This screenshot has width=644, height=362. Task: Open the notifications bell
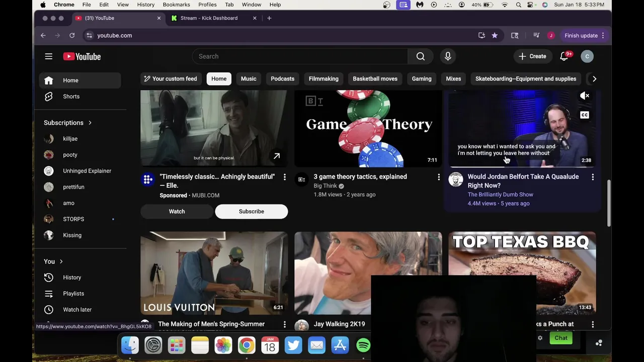click(564, 56)
